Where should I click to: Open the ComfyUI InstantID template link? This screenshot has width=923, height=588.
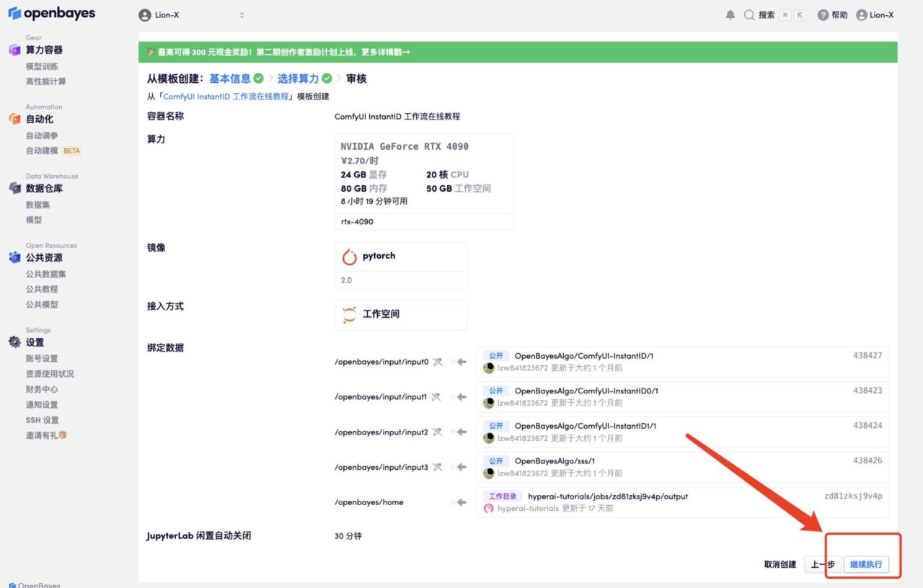pos(226,97)
